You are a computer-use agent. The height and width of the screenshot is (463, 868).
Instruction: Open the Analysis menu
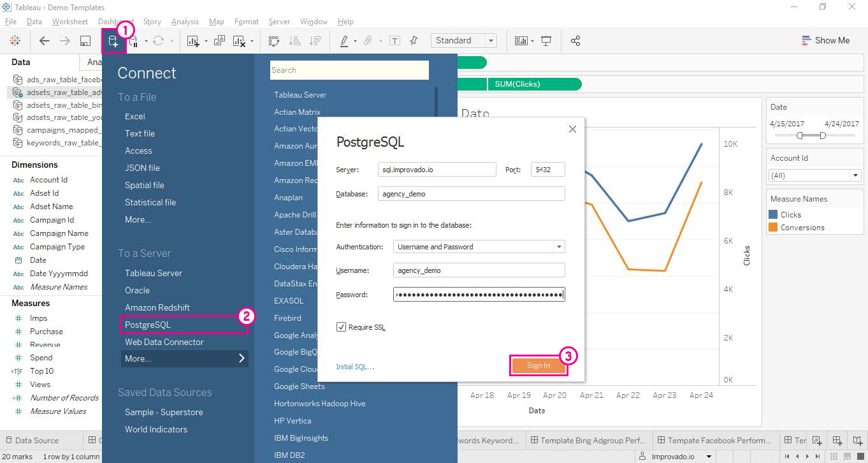coord(185,22)
